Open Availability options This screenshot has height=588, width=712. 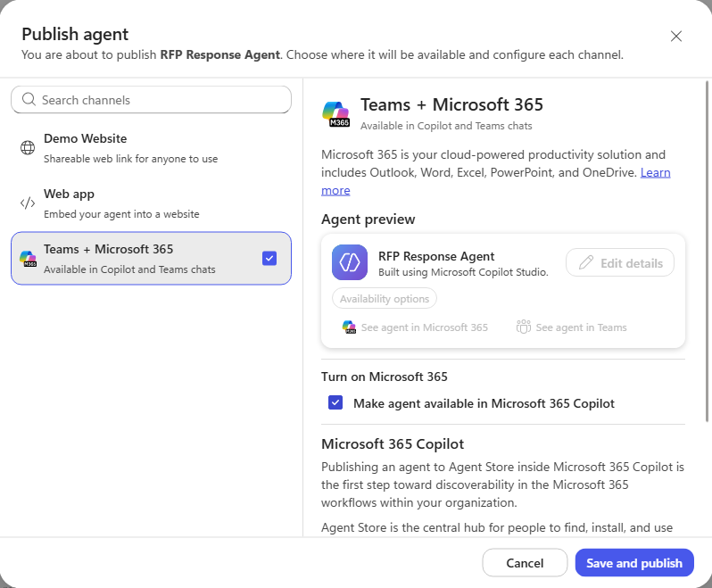point(385,299)
